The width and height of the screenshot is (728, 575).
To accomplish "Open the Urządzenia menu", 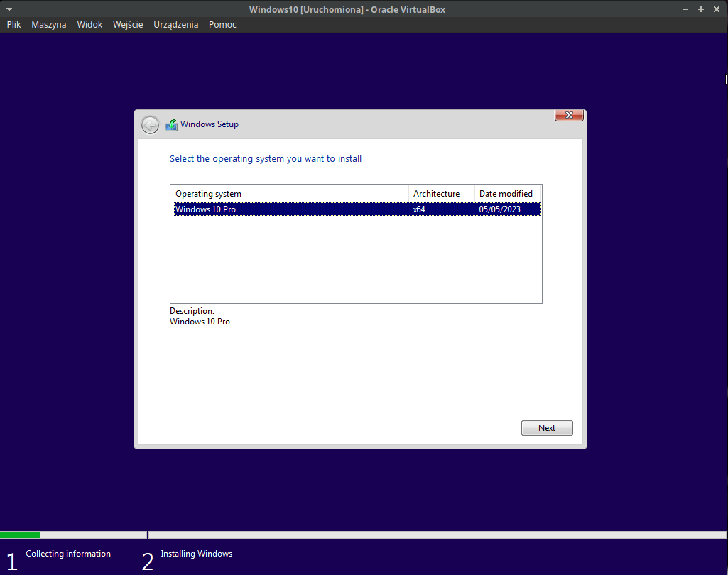I will 176,25.
